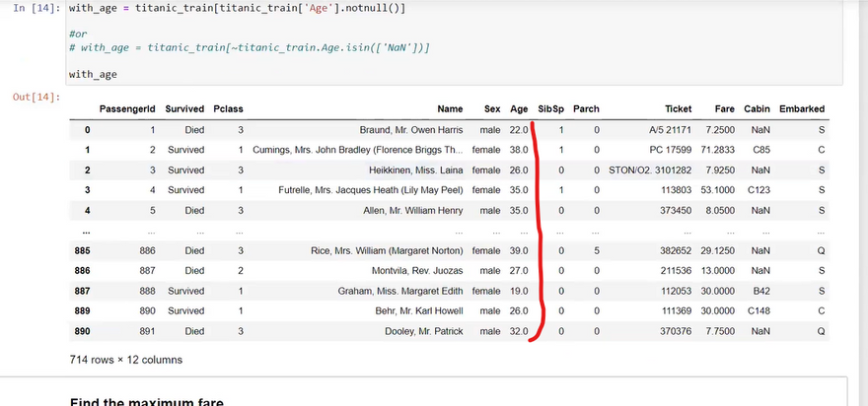The height and width of the screenshot is (406, 868).
Task: Click the Cabin column header
Action: click(x=757, y=109)
